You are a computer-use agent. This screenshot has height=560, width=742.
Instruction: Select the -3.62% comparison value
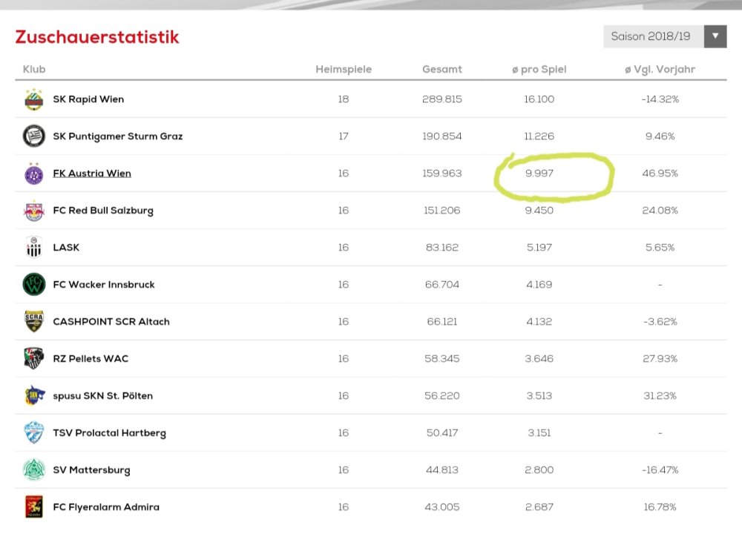660,322
